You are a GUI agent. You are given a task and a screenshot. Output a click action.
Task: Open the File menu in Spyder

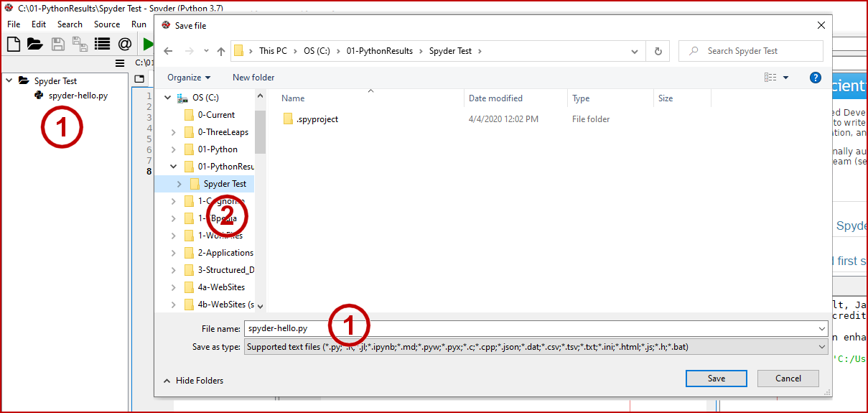coord(14,24)
